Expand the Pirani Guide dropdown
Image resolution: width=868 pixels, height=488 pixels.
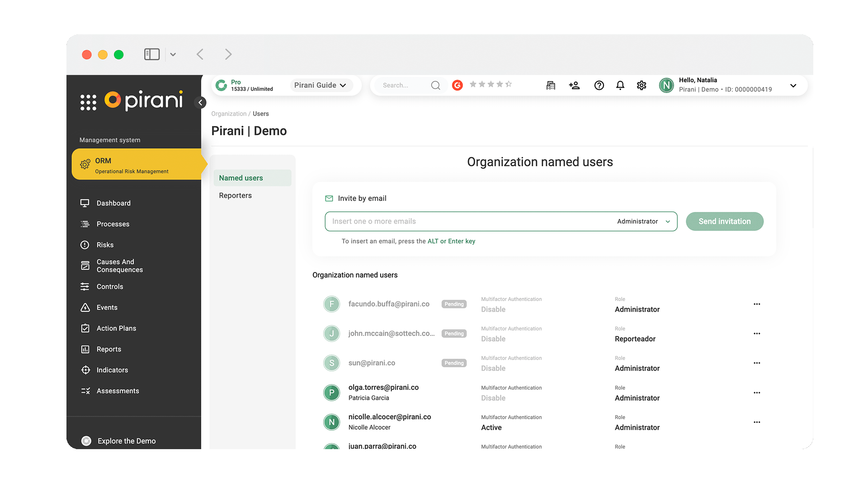pyautogui.click(x=320, y=85)
